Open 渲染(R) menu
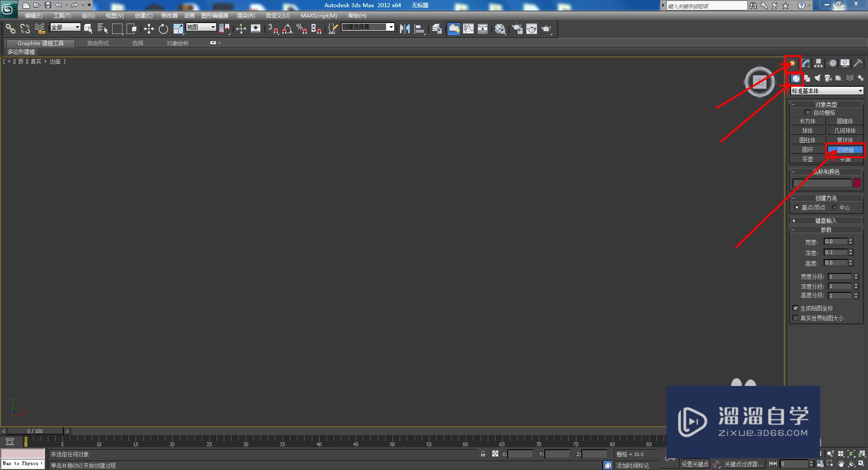Screen dimensions: 868x470 245,16
